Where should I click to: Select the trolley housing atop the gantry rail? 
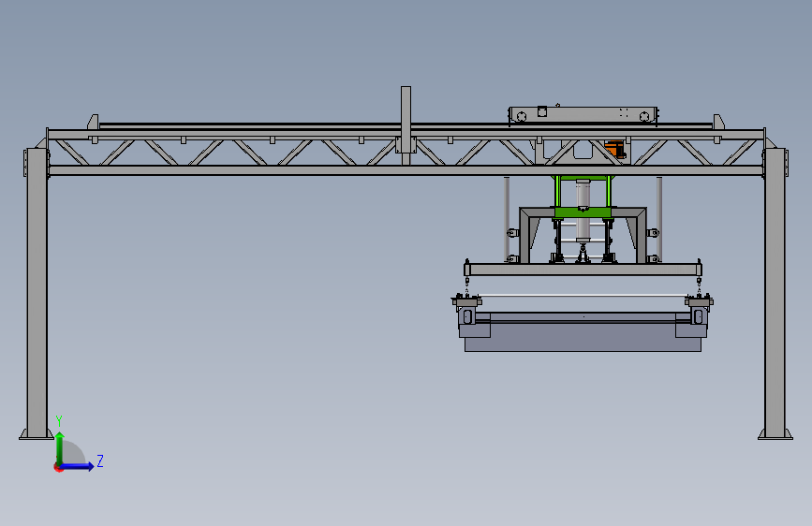click(583, 114)
